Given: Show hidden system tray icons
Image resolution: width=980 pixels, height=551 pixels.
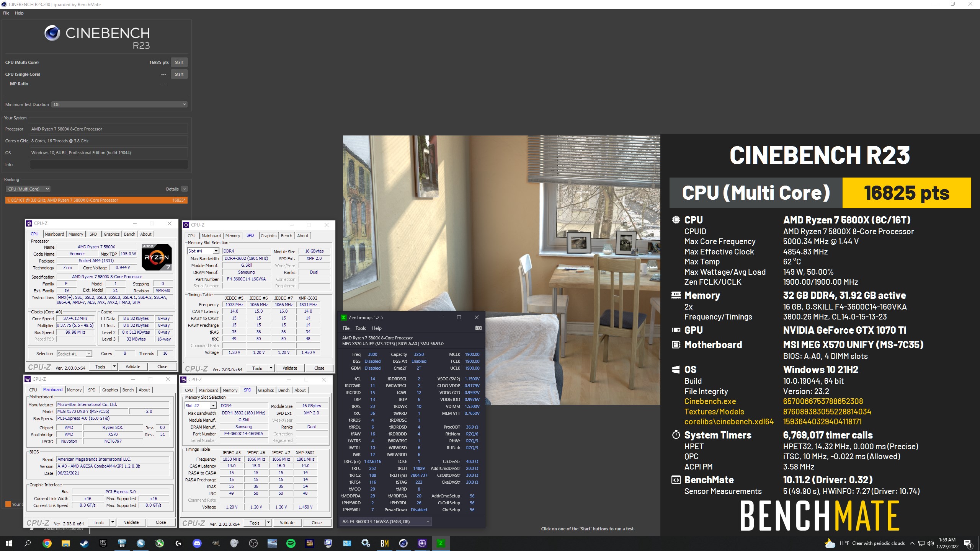Looking at the screenshot, I should pyautogui.click(x=912, y=543).
